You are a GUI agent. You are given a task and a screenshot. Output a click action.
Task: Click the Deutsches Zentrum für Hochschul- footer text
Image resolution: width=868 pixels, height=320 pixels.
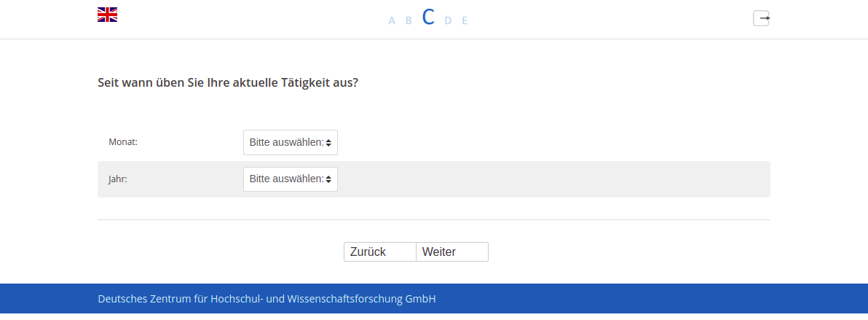point(267,299)
